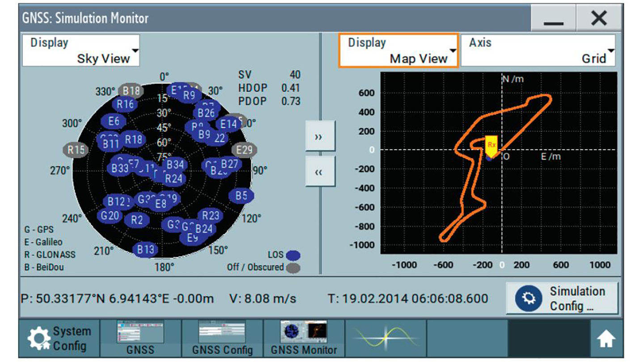Minimize the Simulation Monitor window
644x362 pixels.
(553, 18)
